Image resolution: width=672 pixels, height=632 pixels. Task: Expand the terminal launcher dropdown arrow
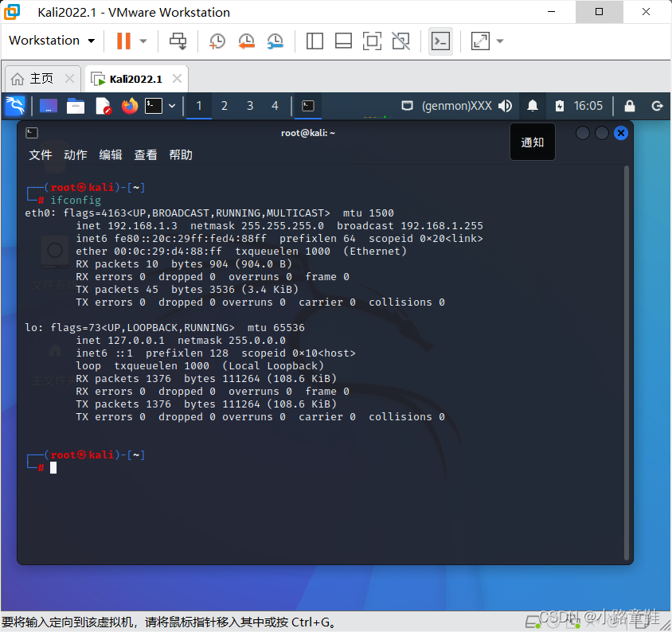(172, 106)
